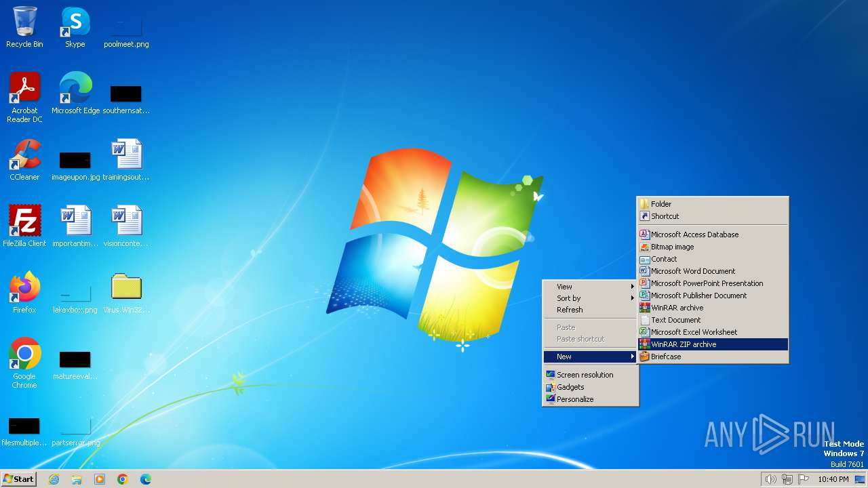
Task: Create new WinRAR archive
Action: [x=713, y=308]
